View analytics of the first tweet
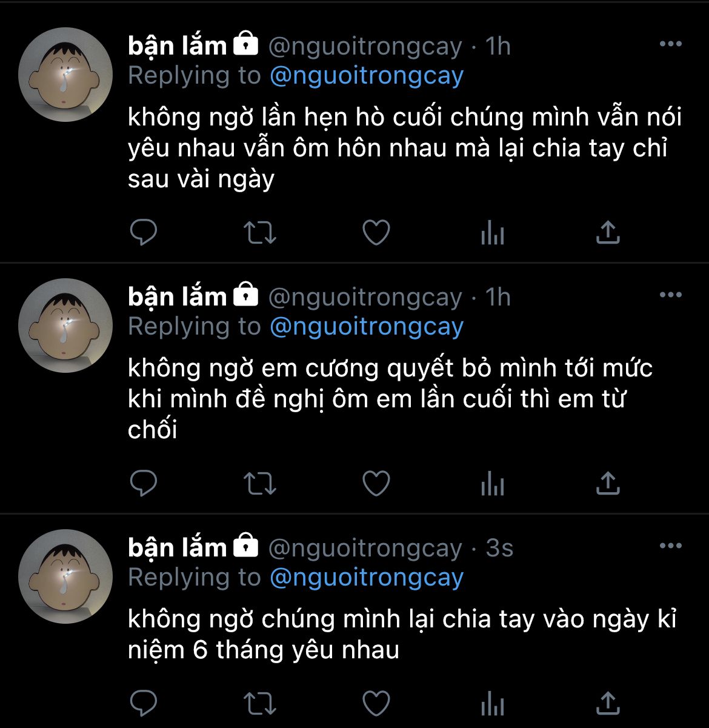The height and width of the screenshot is (728, 709). [492, 232]
